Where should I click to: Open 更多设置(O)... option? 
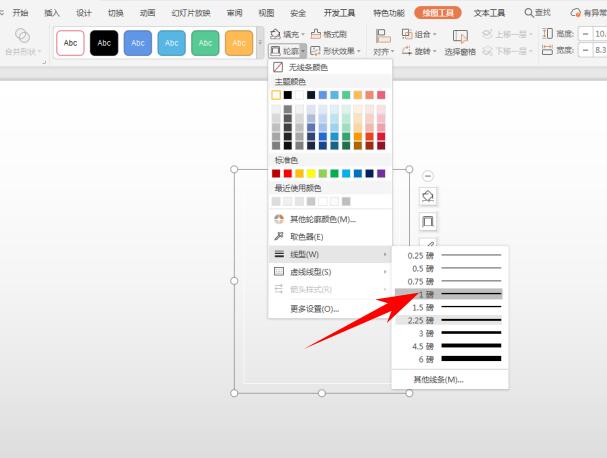point(314,309)
